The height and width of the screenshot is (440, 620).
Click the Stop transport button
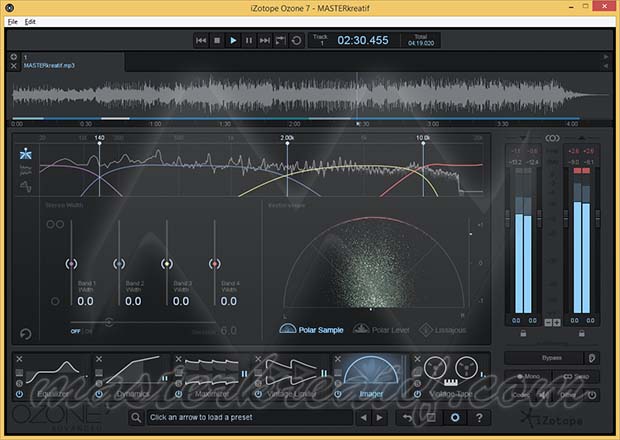[217, 40]
